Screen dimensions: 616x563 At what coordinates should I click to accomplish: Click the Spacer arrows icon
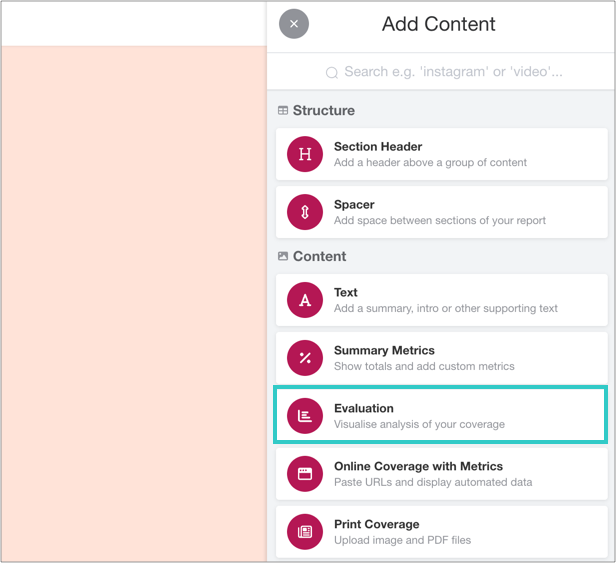point(305,212)
